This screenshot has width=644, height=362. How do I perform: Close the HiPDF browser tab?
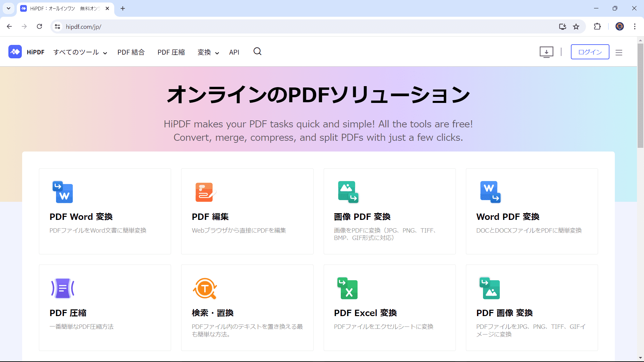(107, 8)
